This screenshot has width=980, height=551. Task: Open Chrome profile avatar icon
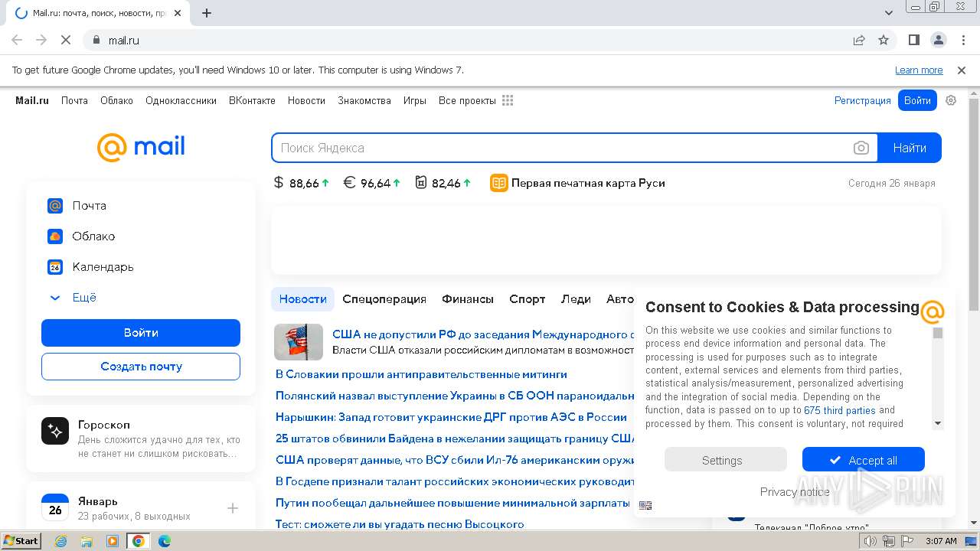click(x=938, y=40)
